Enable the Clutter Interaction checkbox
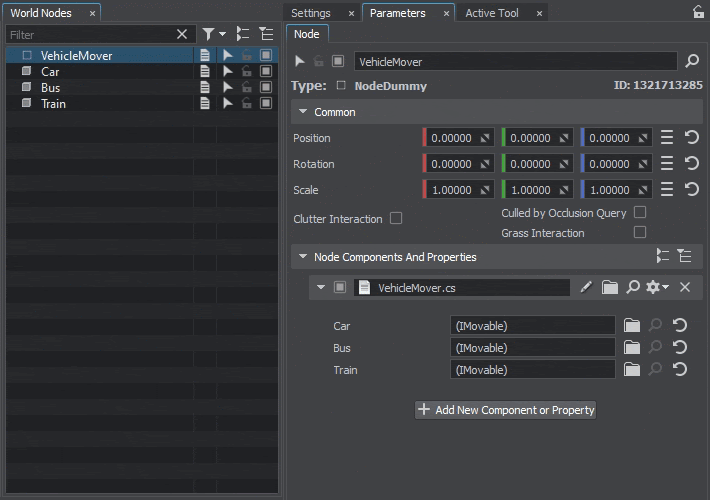Viewport: 710px width, 500px height. pyautogui.click(x=396, y=218)
